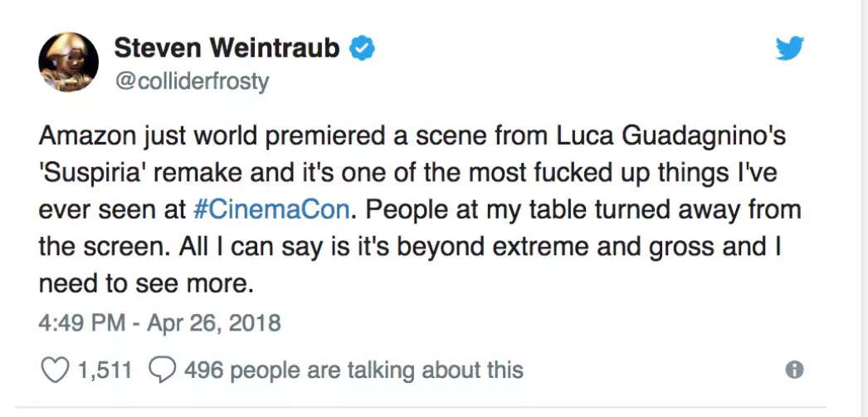This screenshot has height=417, width=868.
Task: Click the "need to see more." line
Action: coord(144,283)
